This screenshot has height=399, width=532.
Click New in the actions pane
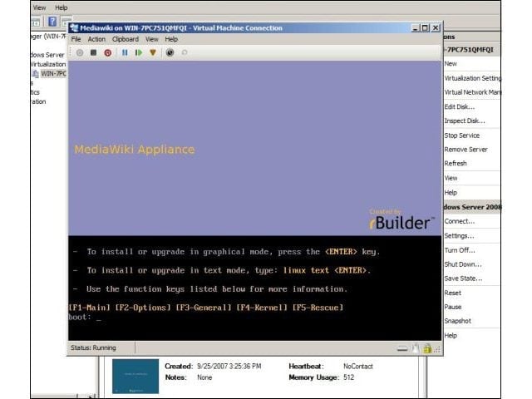click(x=451, y=64)
